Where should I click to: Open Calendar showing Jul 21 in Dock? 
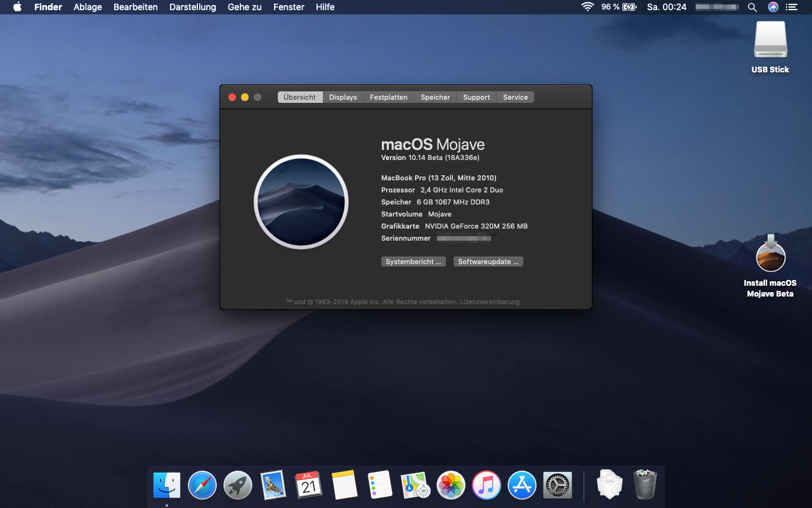pos(309,486)
